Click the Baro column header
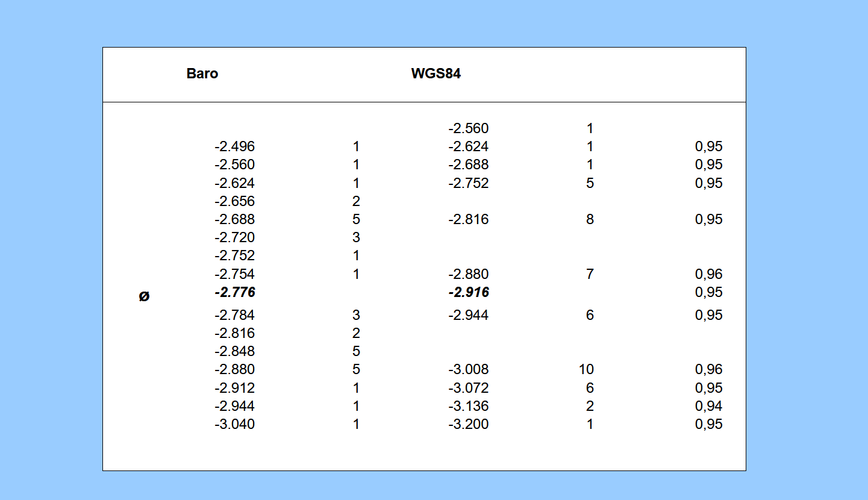The image size is (868, 500). pyautogui.click(x=202, y=73)
